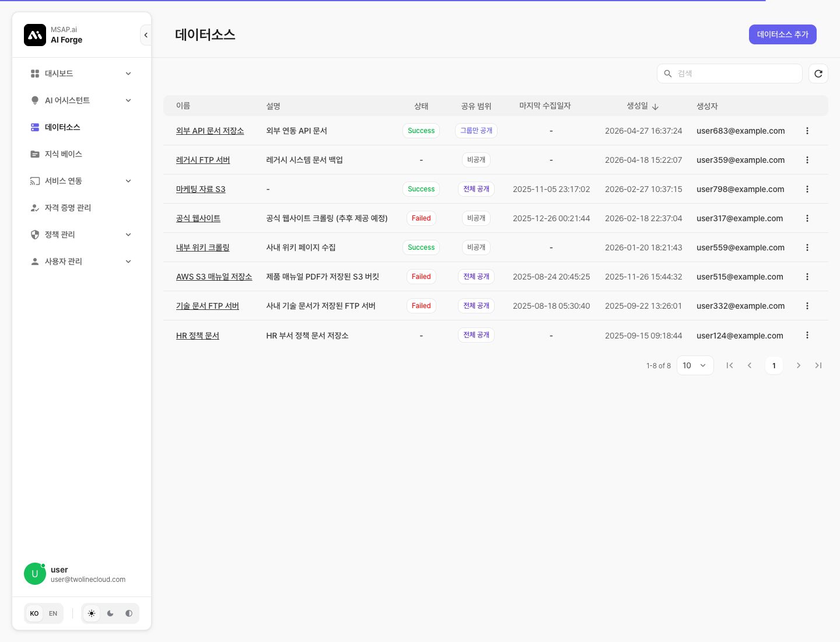Open more options for 마케팅 자료 S3

[807, 189]
